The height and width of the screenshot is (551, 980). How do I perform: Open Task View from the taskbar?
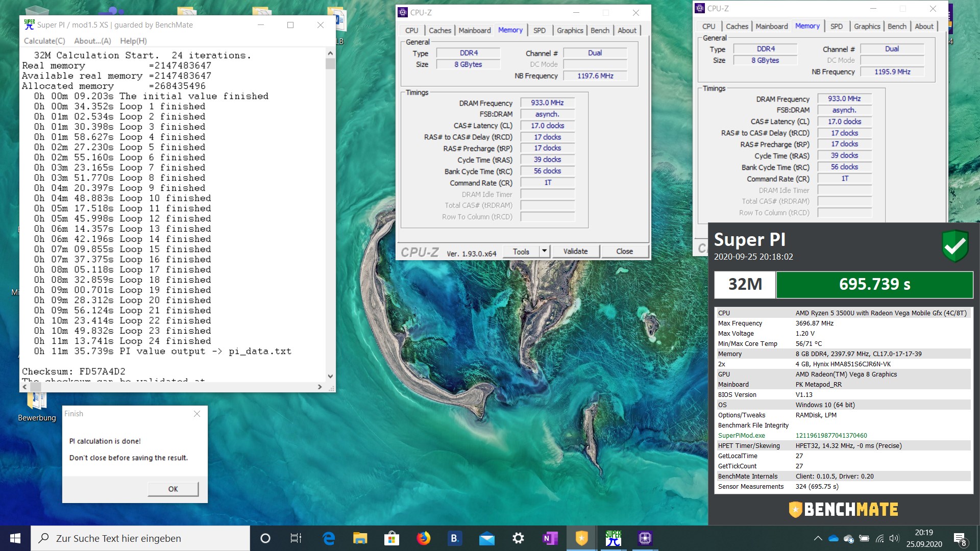pos(296,538)
